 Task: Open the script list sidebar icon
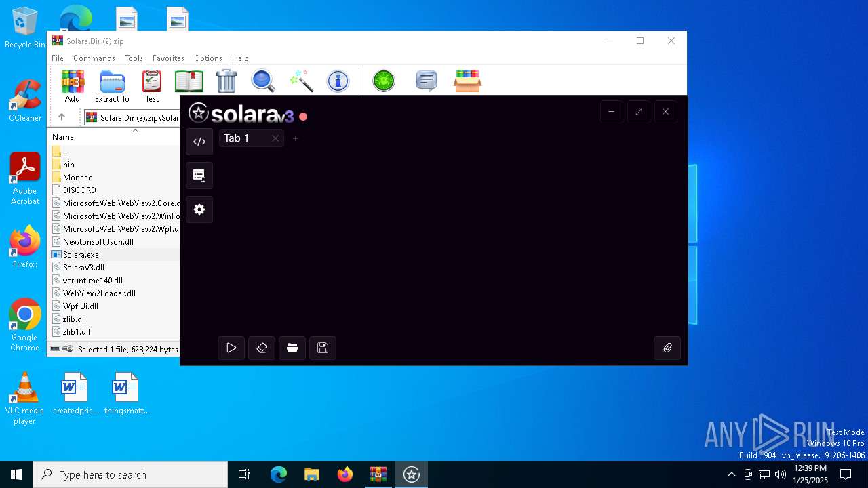coord(199,176)
